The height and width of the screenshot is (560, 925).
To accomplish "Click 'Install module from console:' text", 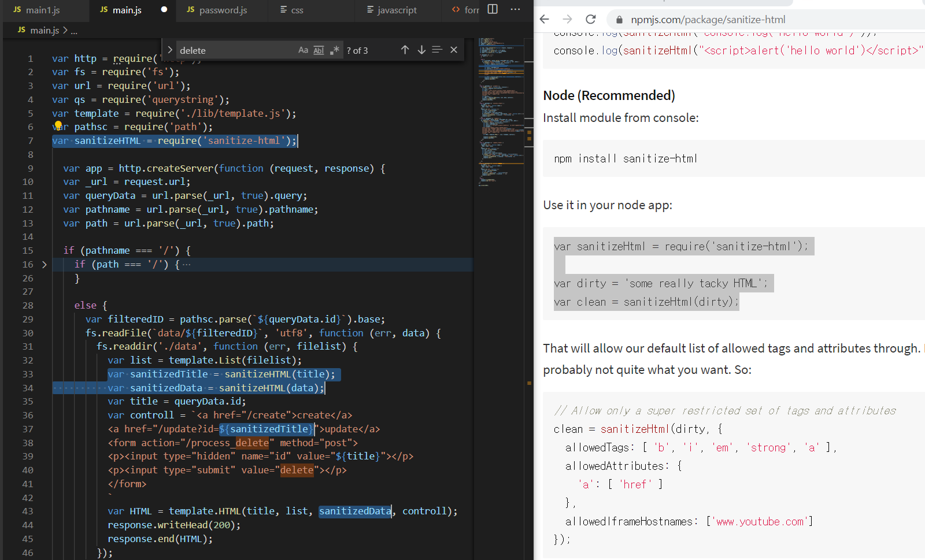I will tap(621, 118).
